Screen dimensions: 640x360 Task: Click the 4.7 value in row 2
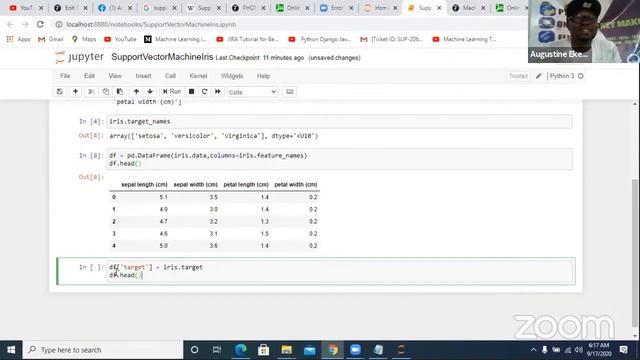164,222
